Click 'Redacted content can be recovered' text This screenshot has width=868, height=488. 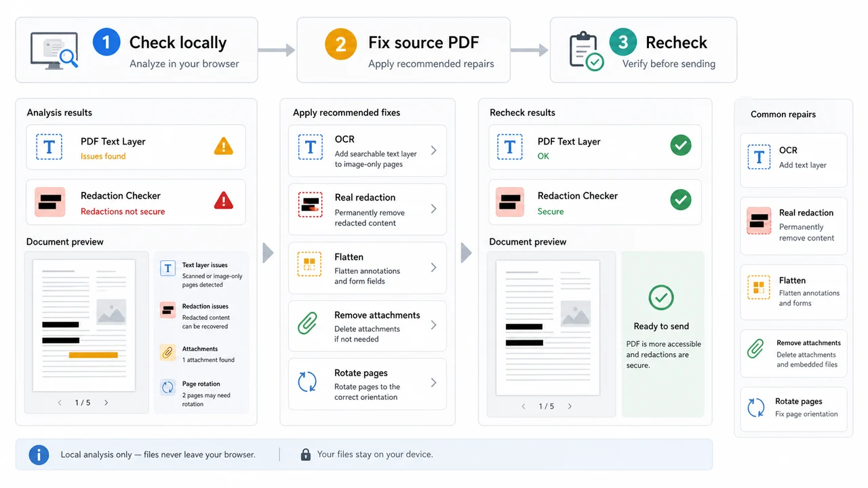205,322
